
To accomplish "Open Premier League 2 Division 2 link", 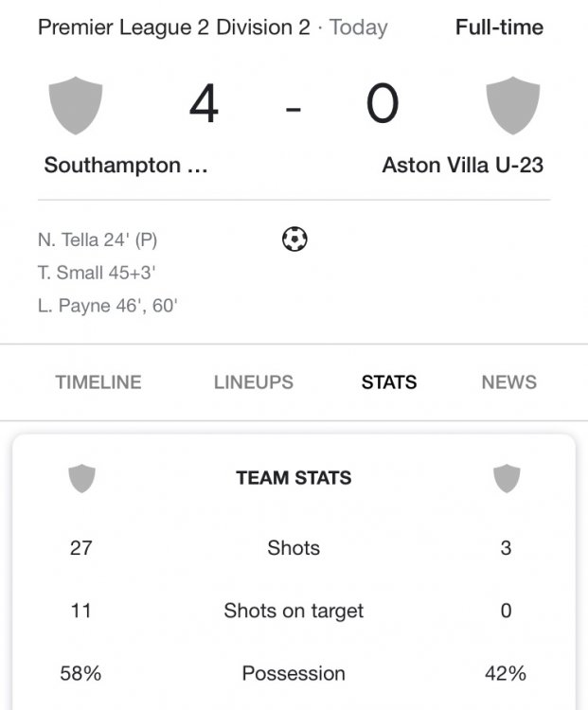I will click(173, 27).
